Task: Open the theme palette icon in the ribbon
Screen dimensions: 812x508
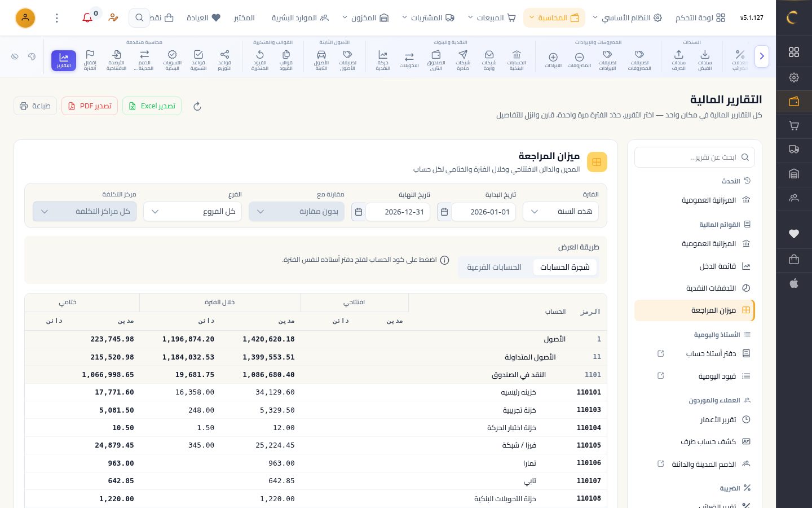Action: point(32,56)
